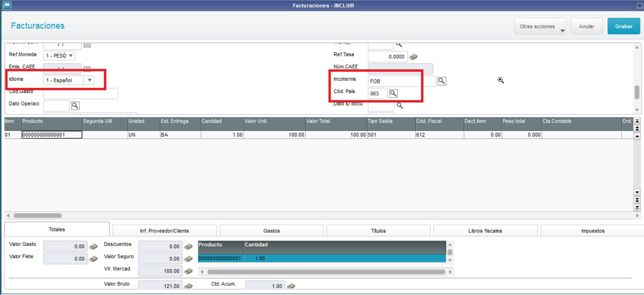Click the Grabar button
644x295 pixels.
pyautogui.click(x=624, y=26)
